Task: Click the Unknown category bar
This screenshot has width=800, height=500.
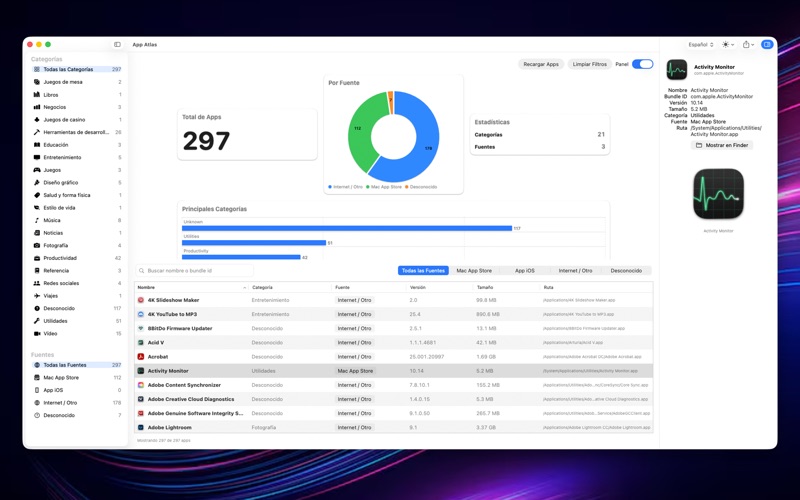Action: pos(347,228)
